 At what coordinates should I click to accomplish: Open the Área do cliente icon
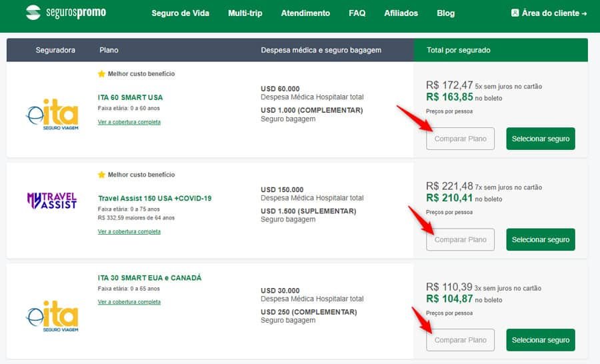515,13
